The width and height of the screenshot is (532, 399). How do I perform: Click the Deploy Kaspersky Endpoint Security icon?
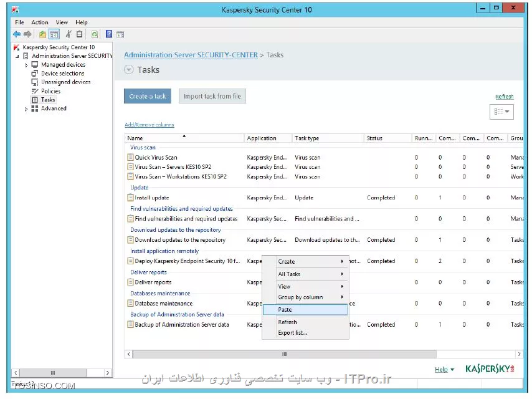pyautogui.click(x=130, y=261)
